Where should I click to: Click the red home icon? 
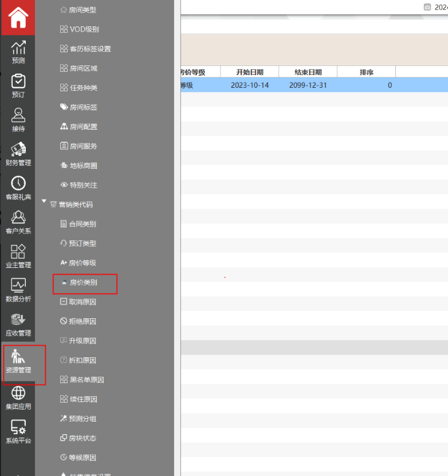(18, 18)
